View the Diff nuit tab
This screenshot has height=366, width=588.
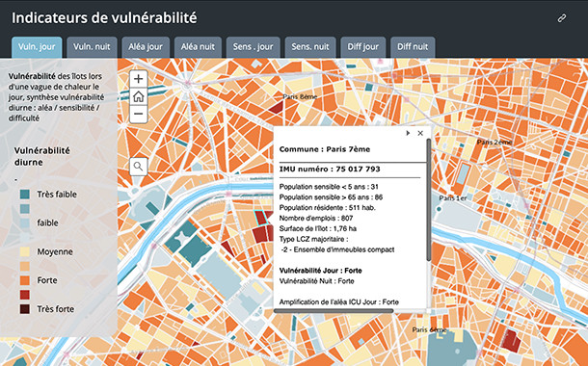pos(413,47)
